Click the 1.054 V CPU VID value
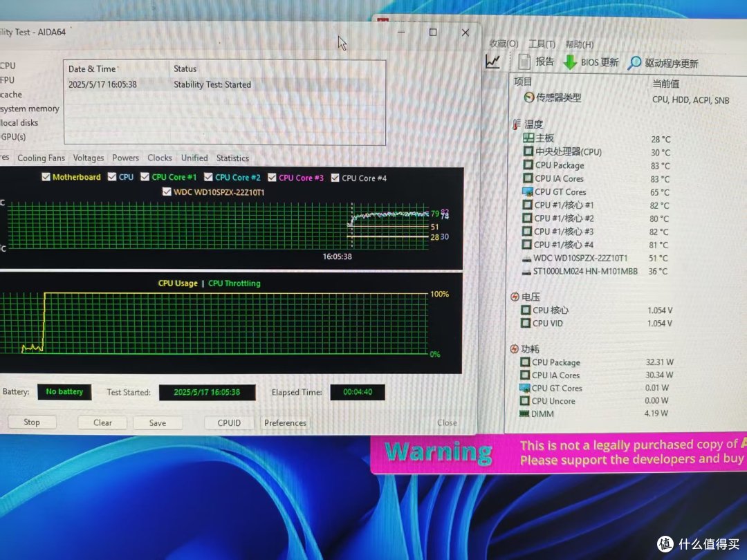This screenshot has width=747, height=560. [x=660, y=324]
